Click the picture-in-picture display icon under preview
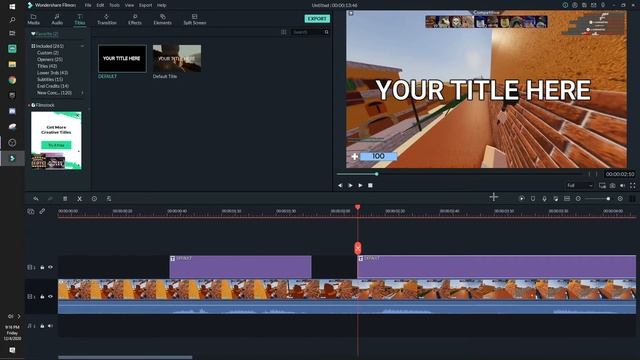 pyautogui.click(x=602, y=185)
